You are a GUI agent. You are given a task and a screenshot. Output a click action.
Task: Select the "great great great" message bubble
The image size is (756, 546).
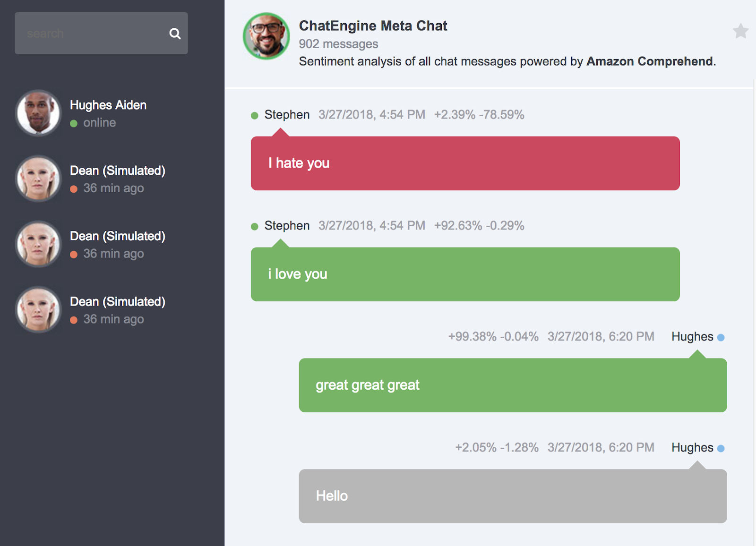pos(513,385)
